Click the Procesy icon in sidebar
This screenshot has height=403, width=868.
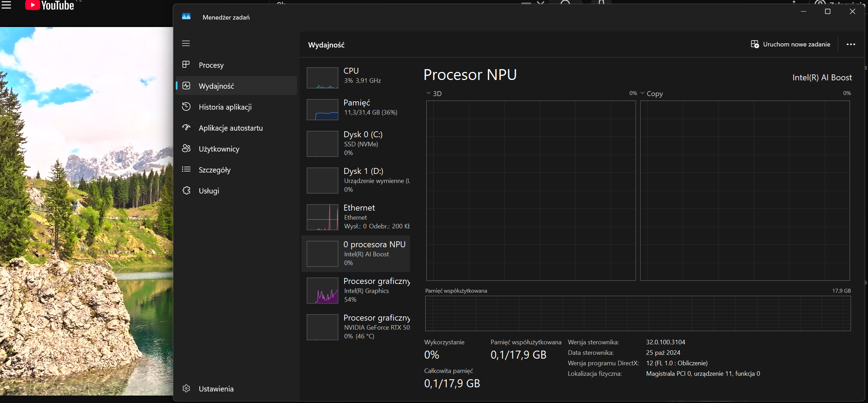186,65
